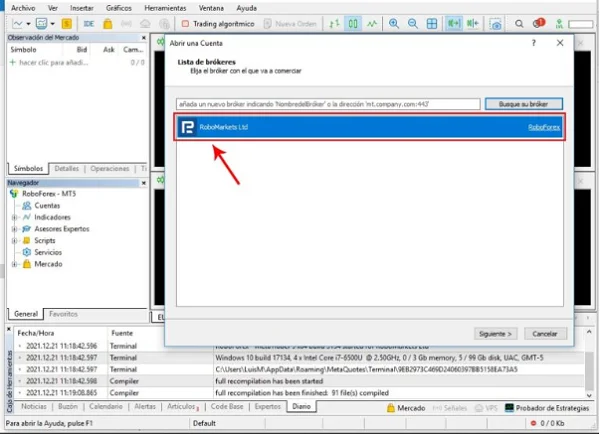The width and height of the screenshot is (600, 434).
Task: Open the Ayuda menu
Action: (246, 8)
